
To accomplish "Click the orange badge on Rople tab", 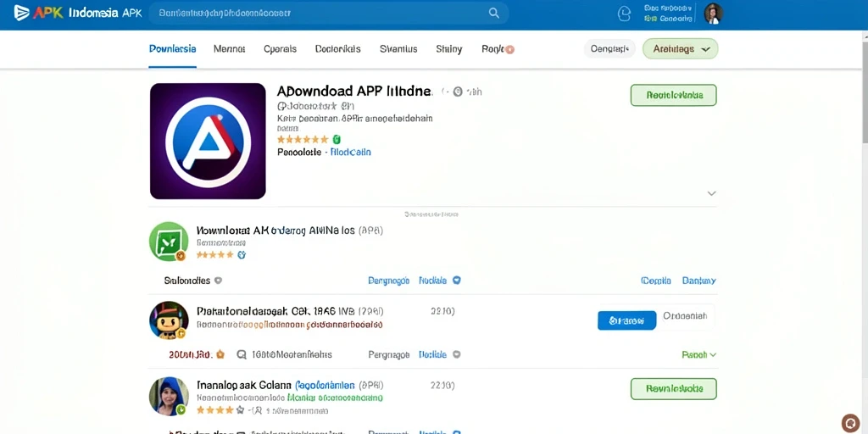I will tap(509, 49).
